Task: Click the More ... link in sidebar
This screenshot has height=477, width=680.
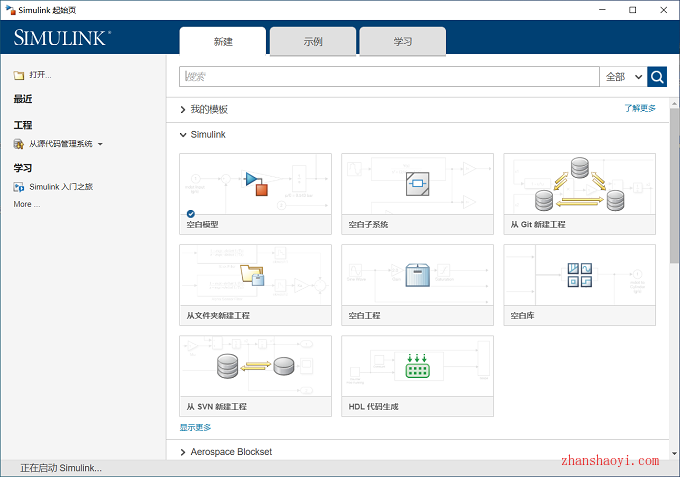Action: pyautogui.click(x=26, y=204)
